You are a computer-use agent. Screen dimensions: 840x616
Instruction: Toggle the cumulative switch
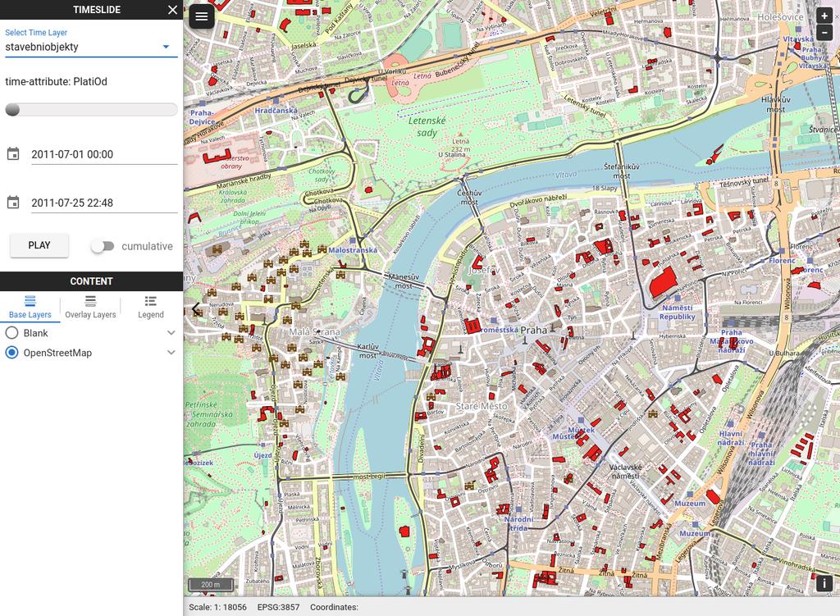click(103, 246)
